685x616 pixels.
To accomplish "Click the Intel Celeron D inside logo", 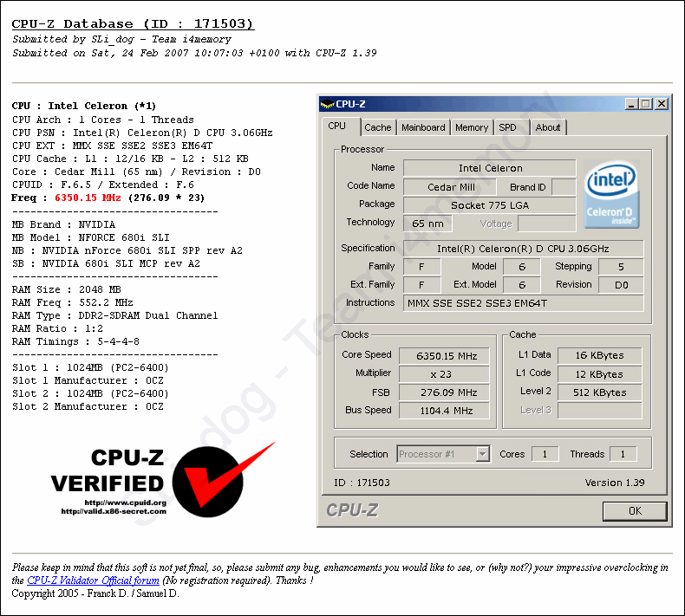I will [x=611, y=194].
